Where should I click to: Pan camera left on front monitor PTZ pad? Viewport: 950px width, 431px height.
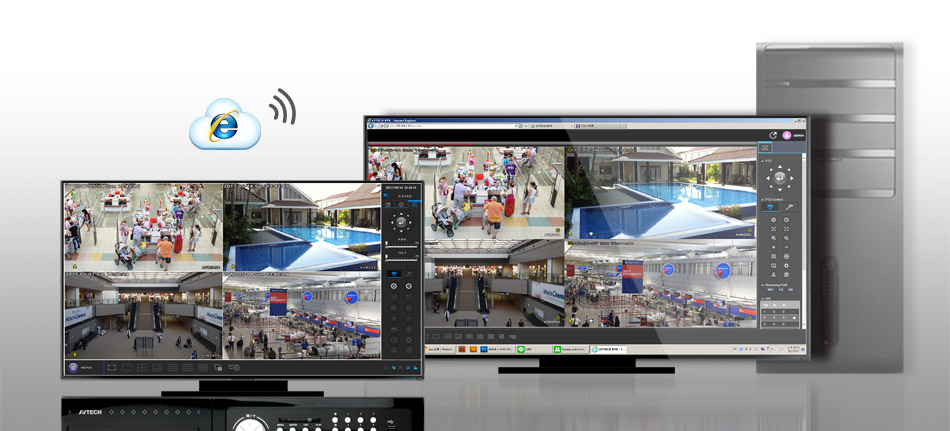(392, 221)
